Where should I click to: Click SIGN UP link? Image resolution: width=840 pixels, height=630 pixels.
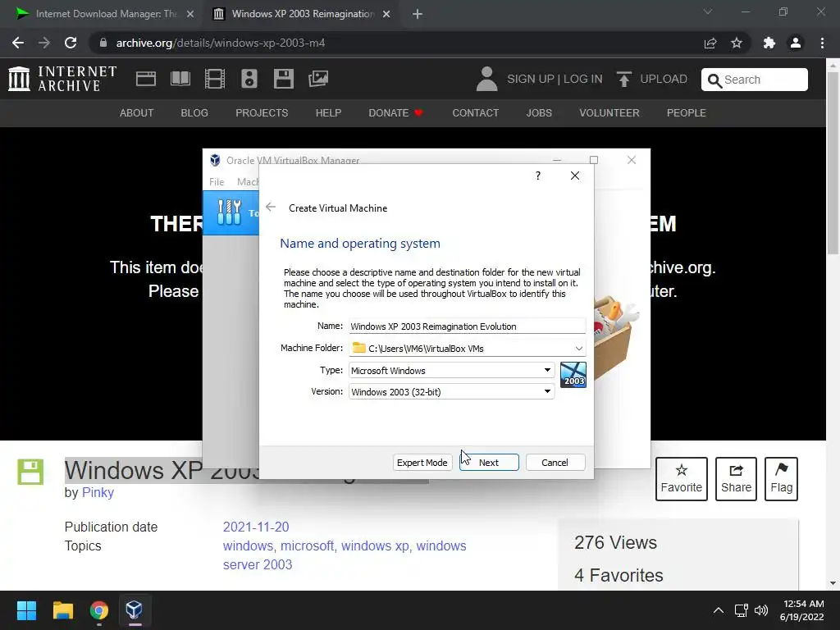pos(531,79)
